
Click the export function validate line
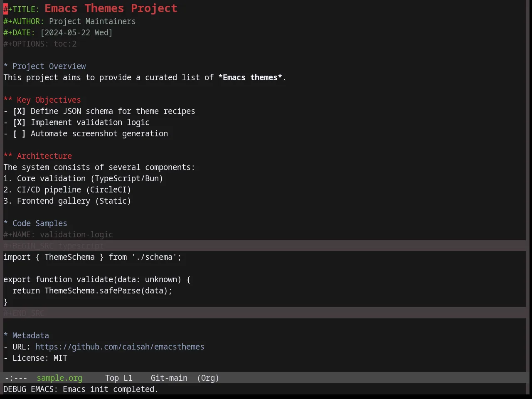97,280
